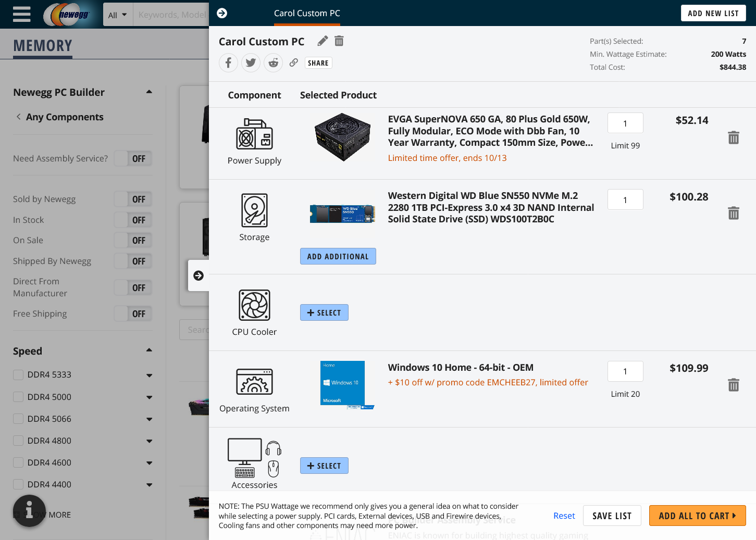The width and height of the screenshot is (756, 540).
Task: Share the list on Facebook
Action: point(228,63)
